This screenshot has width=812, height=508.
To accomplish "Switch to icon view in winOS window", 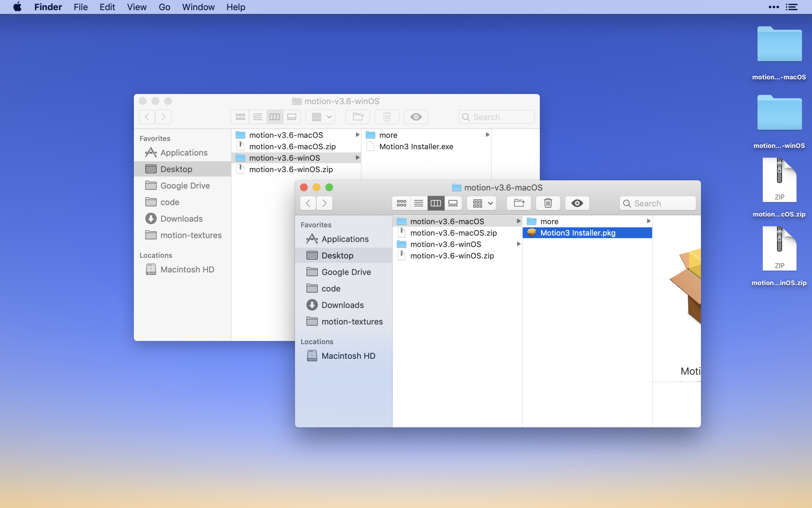I will tap(240, 117).
